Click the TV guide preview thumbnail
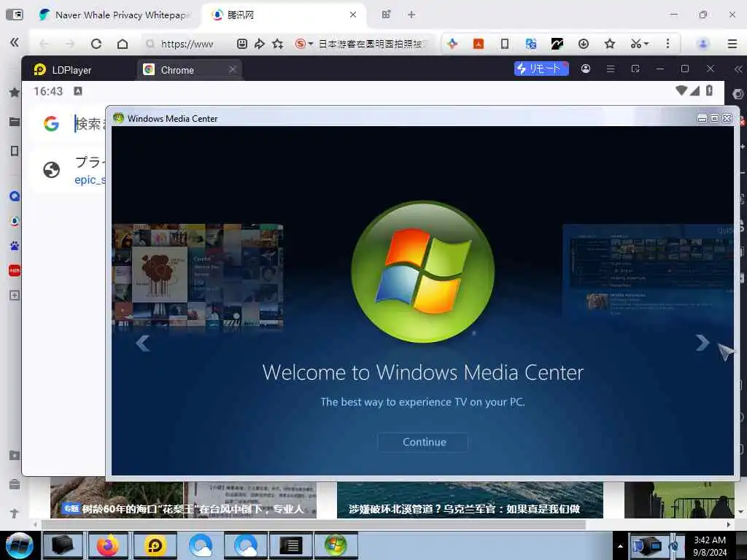This screenshot has width=747, height=560. [x=648, y=271]
